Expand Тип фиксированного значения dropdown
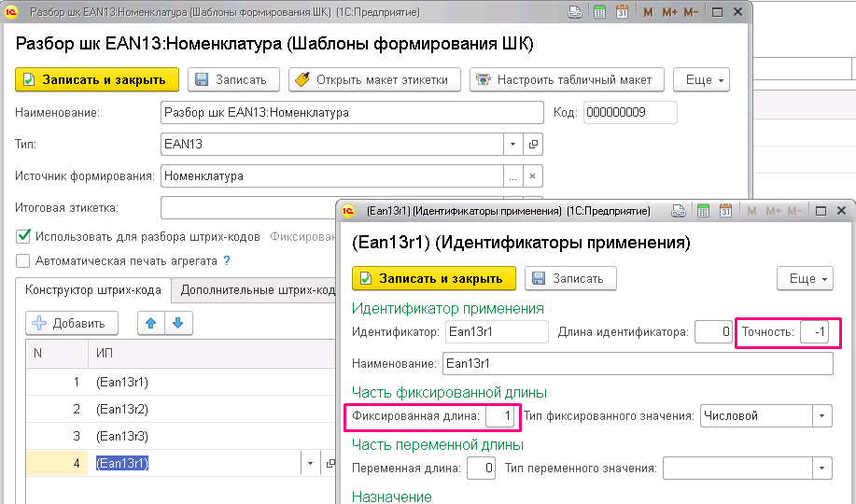856x504 pixels. click(x=822, y=416)
